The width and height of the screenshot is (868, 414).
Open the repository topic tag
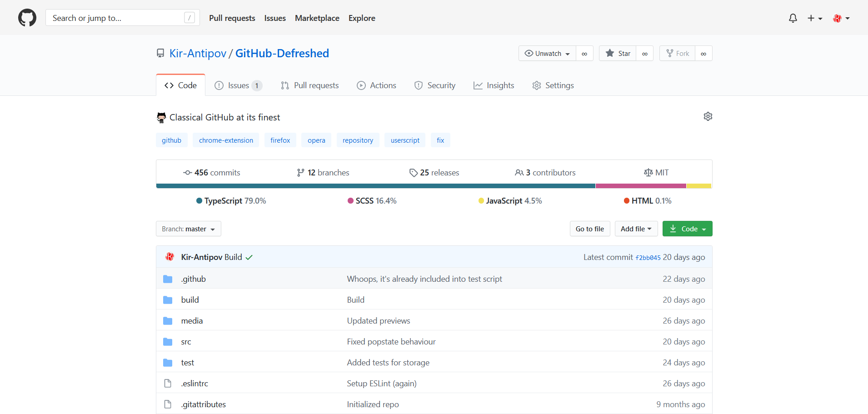358,140
